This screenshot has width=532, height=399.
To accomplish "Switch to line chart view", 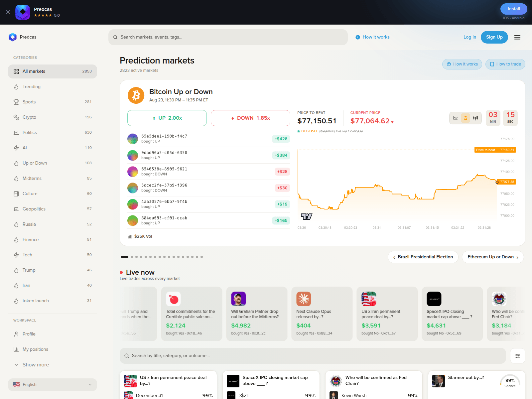I will coord(456,118).
